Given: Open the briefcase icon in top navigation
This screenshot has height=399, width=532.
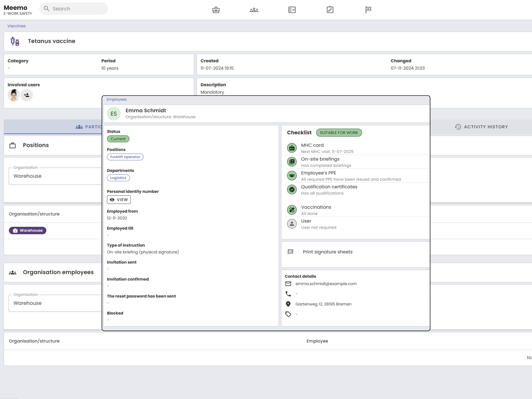Looking at the screenshot, I should click(x=216, y=10).
